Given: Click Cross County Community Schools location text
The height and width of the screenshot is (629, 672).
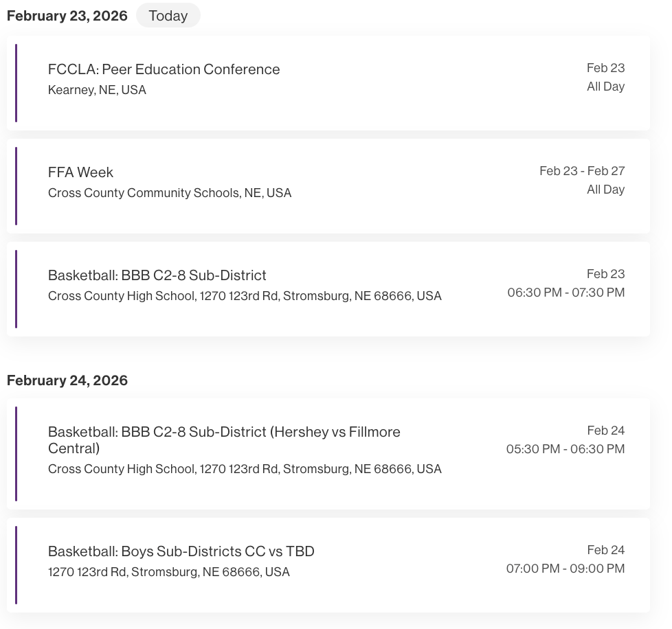Looking at the screenshot, I should tap(169, 193).
